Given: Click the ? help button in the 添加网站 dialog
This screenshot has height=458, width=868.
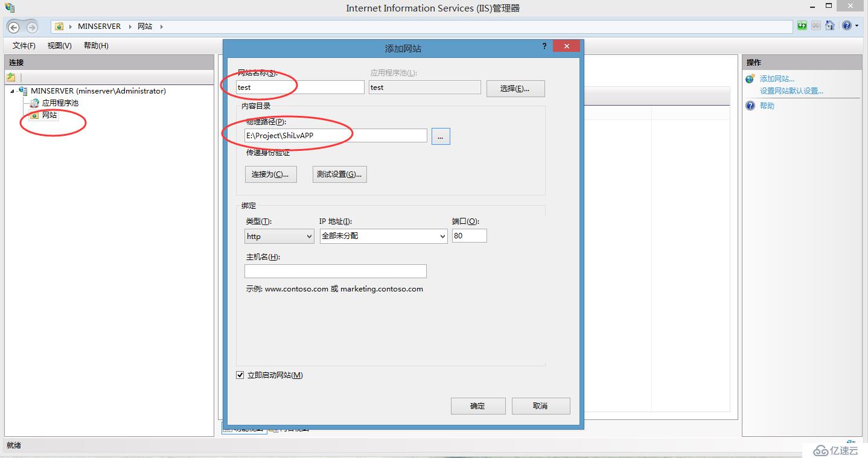Looking at the screenshot, I should 544,46.
